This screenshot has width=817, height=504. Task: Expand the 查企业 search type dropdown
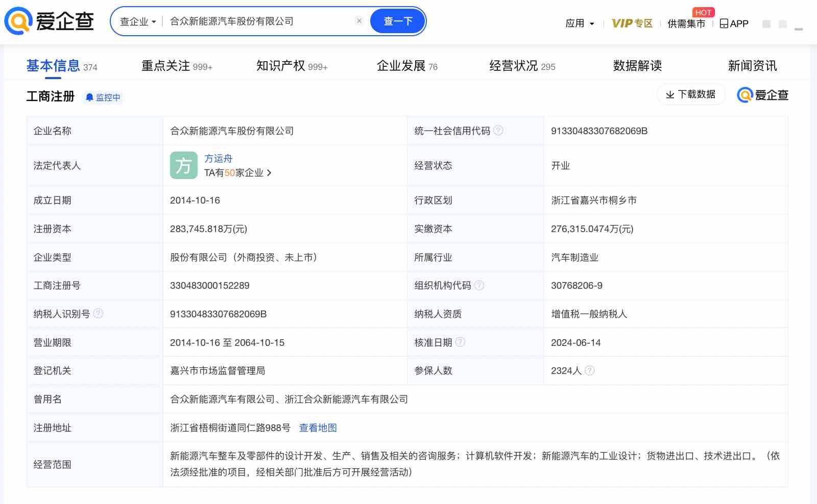(x=138, y=21)
